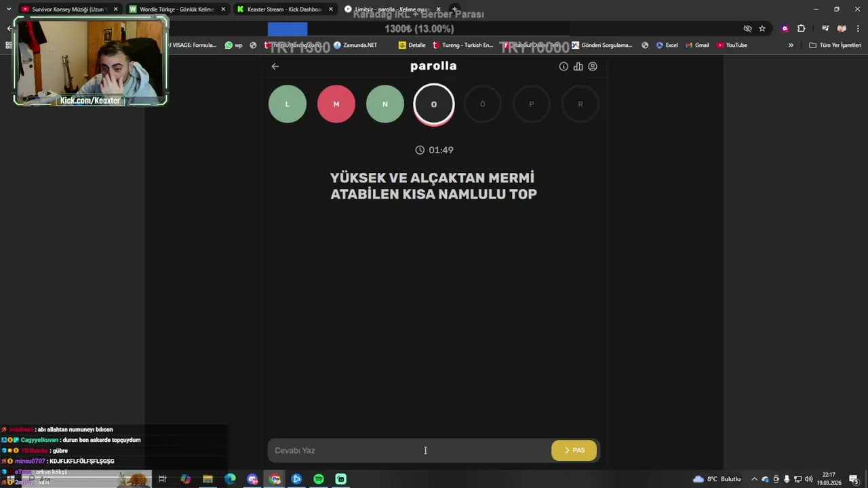
Task: Close the Survivor Konsey Müziği tab
Action: pyautogui.click(x=115, y=9)
